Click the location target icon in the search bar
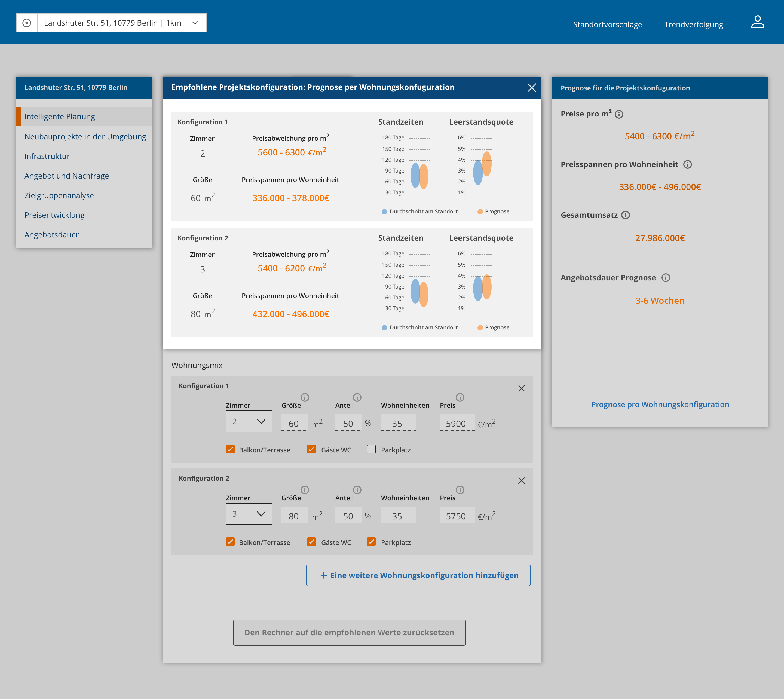Image resolution: width=784 pixels, height=699 pixels. (27, 23)
